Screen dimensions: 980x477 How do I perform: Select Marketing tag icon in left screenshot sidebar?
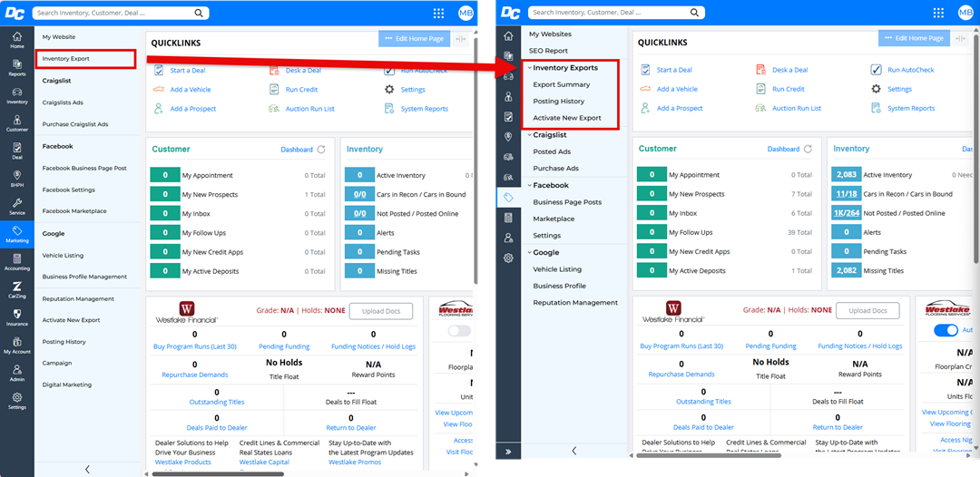tap(17, 235)
